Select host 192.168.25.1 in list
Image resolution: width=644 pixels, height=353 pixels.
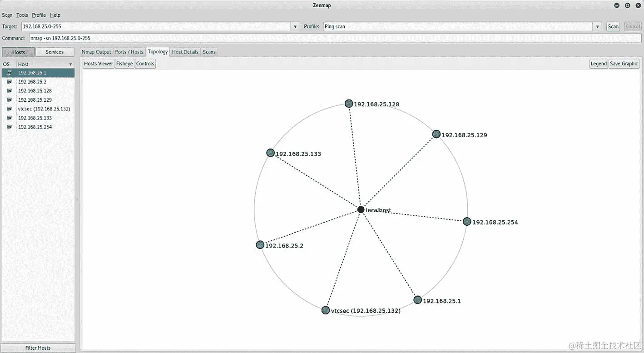tap(38, 73)
